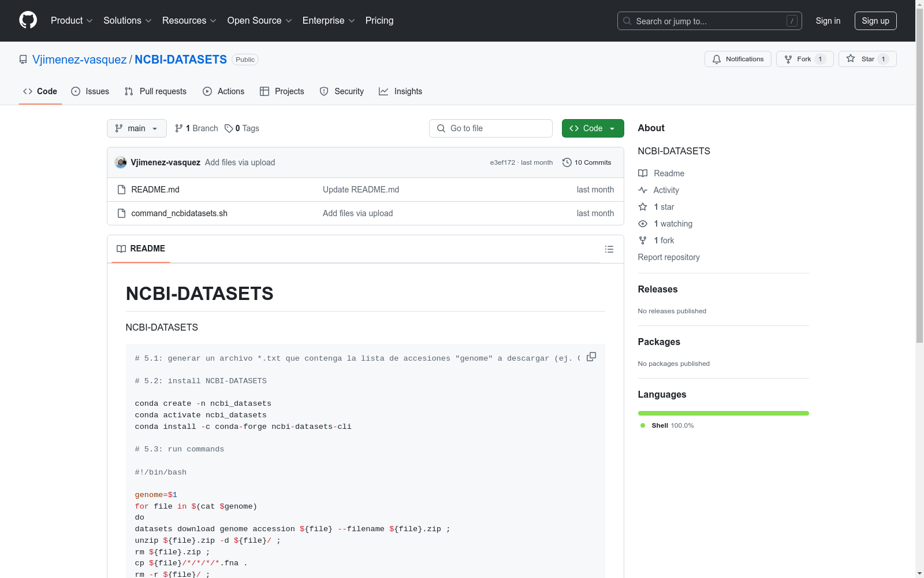Click the search magnifier icon in header

(627, 21)
